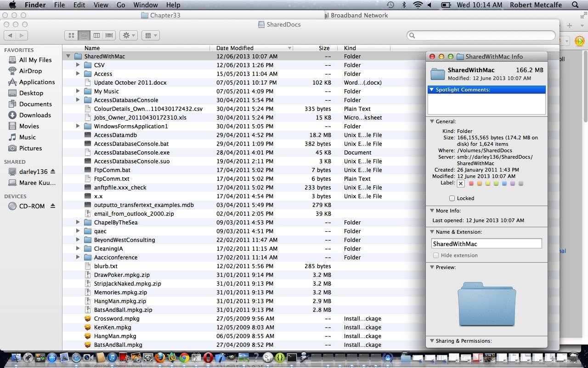Apply the red label color
Viewport: 588px width, 368px height.
(x=471, y=184)
